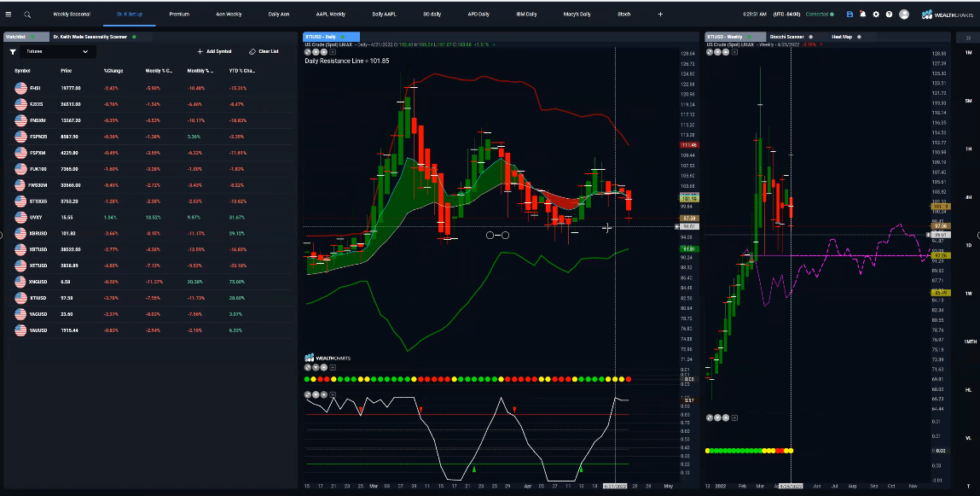Click the square plus icon on weekly chart
The width and height of the screenshot is (980, 496).
(734, 52)
